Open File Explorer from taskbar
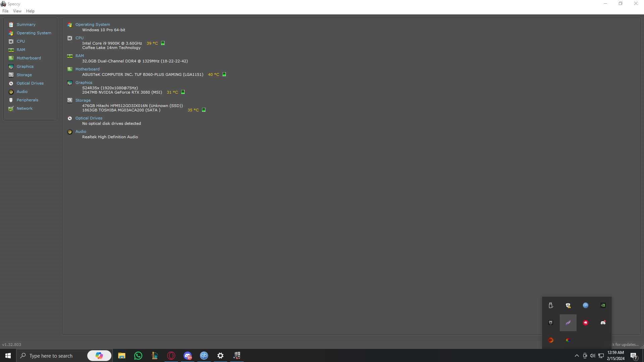644x362 pixels. 121,356
